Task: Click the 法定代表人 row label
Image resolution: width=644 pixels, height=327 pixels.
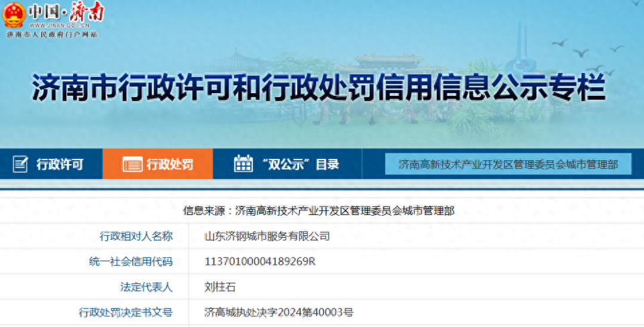Action: pyautogui.click(x=146, y=287)
